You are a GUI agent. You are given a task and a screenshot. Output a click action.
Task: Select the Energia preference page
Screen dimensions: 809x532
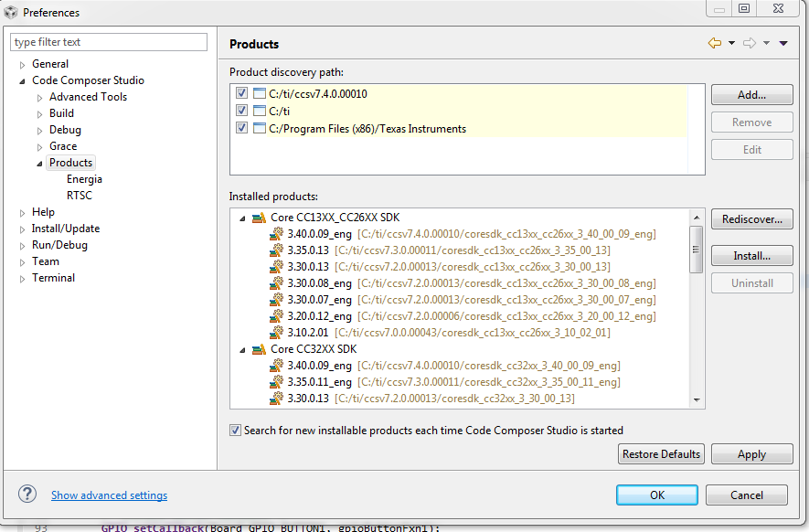84,179
